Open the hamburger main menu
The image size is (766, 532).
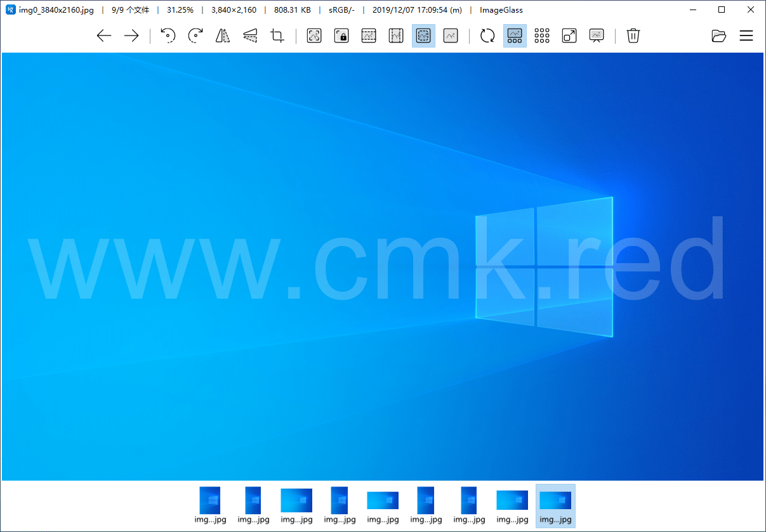pos(746,36)
